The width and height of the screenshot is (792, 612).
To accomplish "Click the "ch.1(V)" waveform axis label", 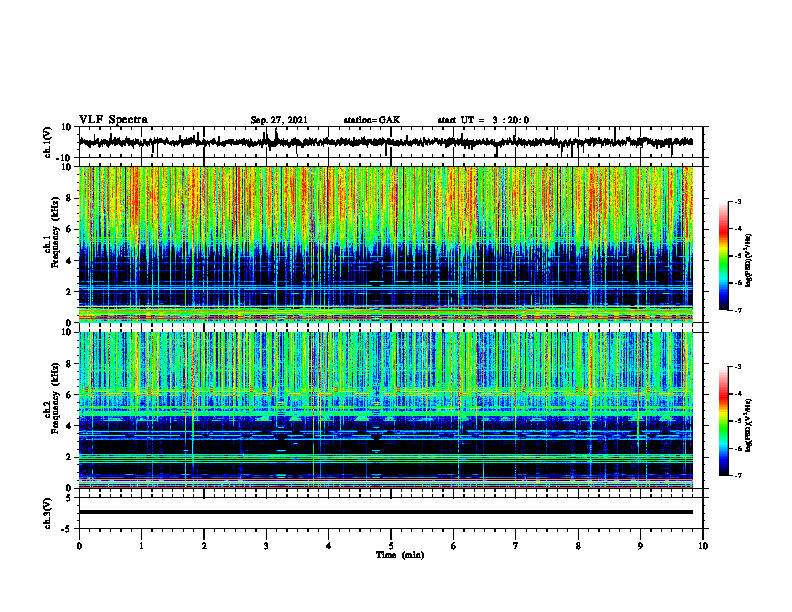I will click(x=47, y=142).
